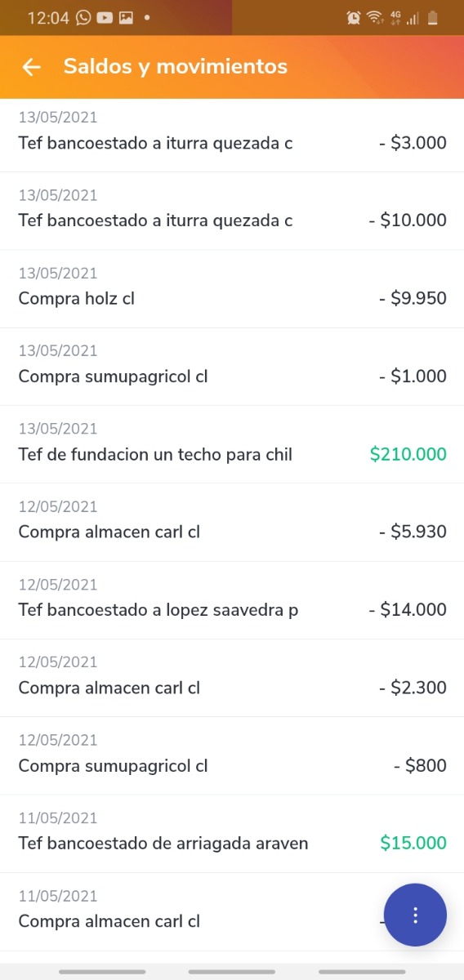Tap the battery status icon

(x=433, y=17)
